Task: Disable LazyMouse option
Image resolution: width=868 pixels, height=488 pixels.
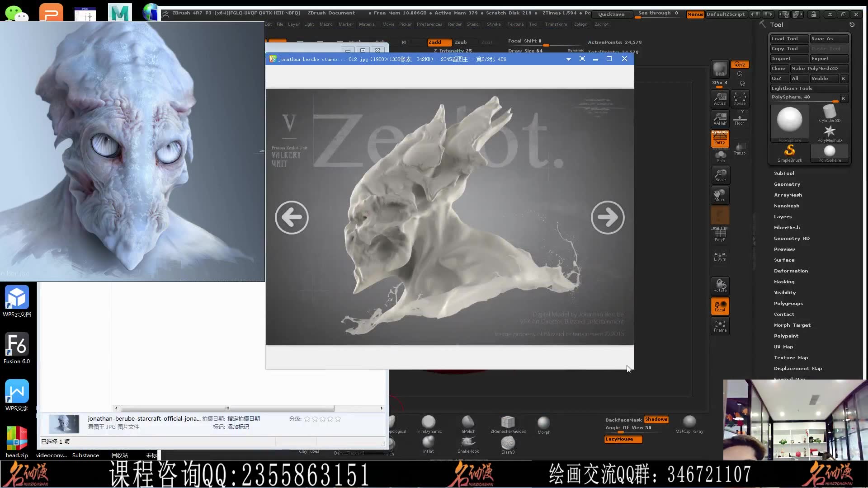Action: [x=623, y=439]
